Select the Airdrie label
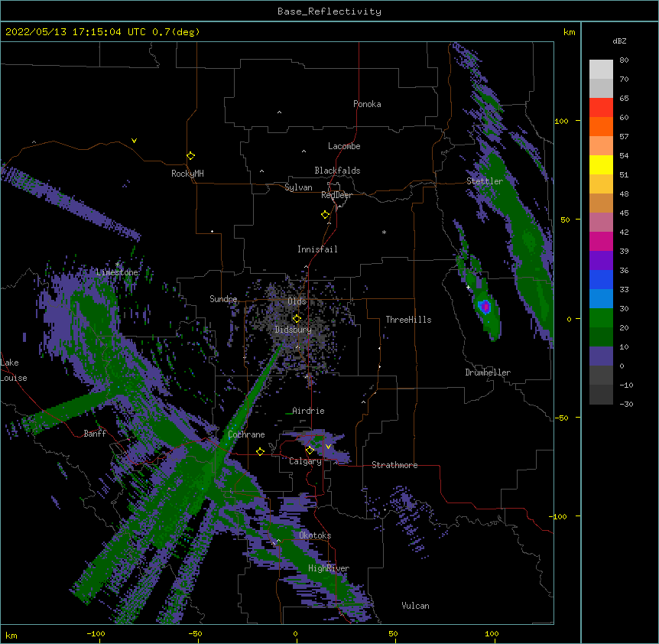 (308, 411)
